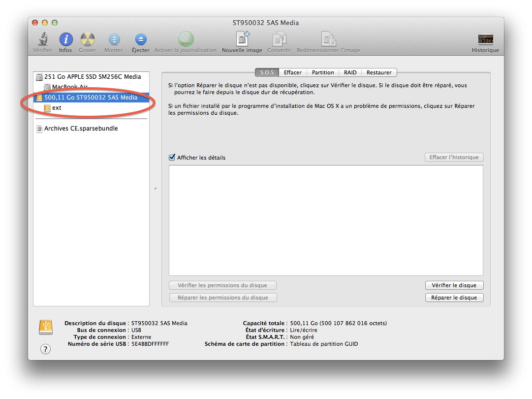Viewport: 532px width, 399px height.
Task: Click the serial number 5E4BBDFFFFFF text
Action: [x=150, y=344]
